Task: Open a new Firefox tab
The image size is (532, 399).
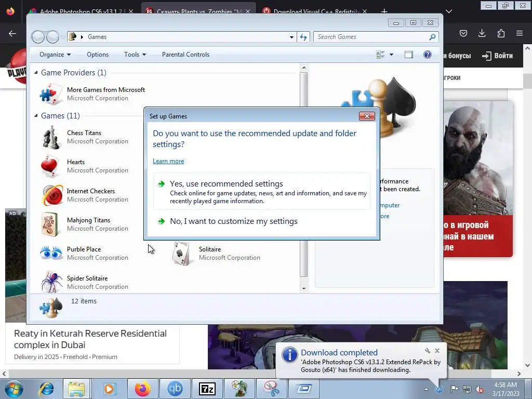Action: [384, 11]
